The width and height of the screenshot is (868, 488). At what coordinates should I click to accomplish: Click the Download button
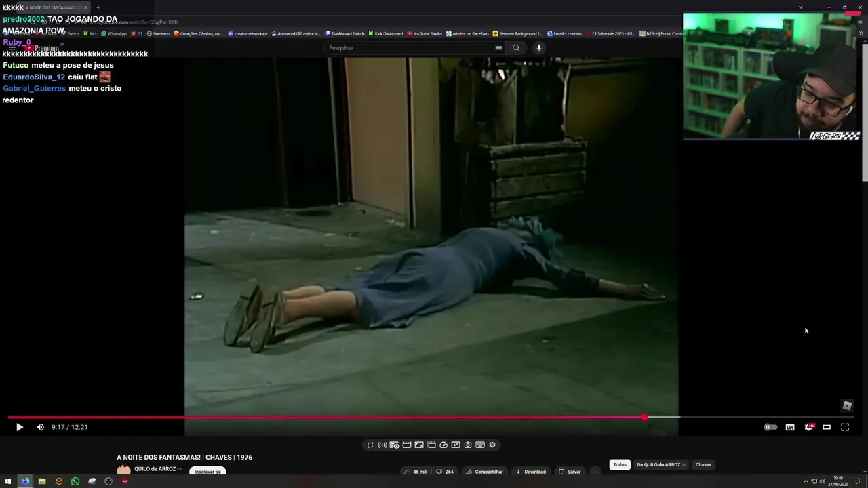[x=531, y=472]
